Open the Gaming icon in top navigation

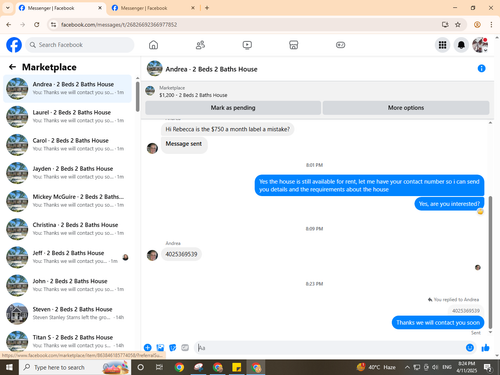coord(340,45)
